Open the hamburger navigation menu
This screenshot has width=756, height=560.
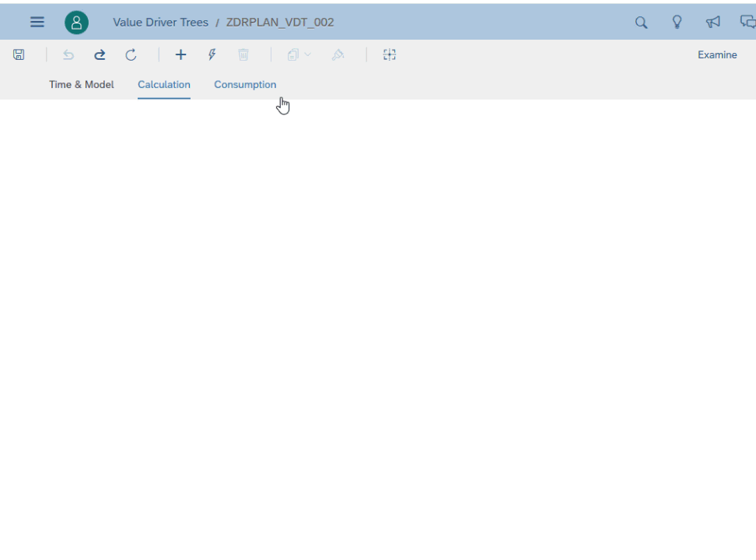click(37, 22)
